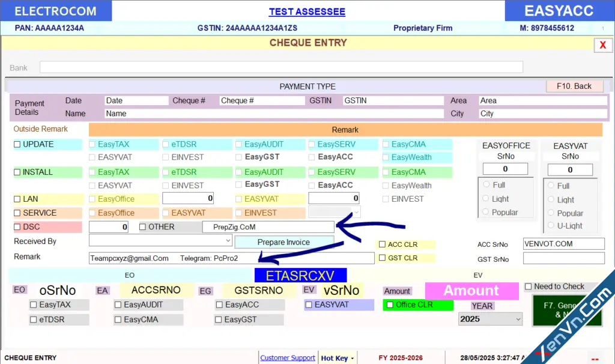Select Popular under EASYOFFICE
615x364 pixels.
point(486,212)
